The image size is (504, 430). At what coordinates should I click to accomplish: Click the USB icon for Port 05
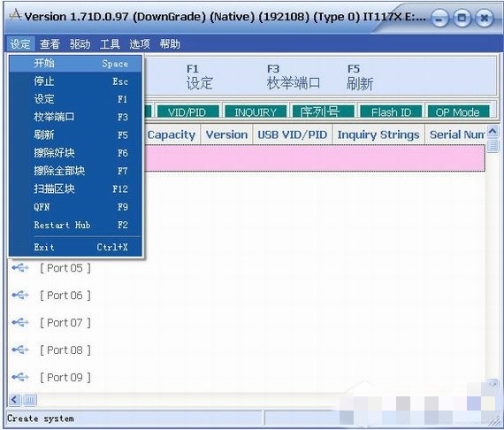pyautogui.click(x=20, y=267)
